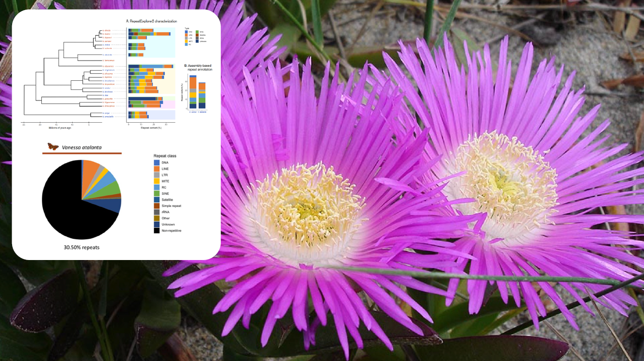Click the Other swatch in Repeat class legend
644x361 pixels.
pos(157,218)
